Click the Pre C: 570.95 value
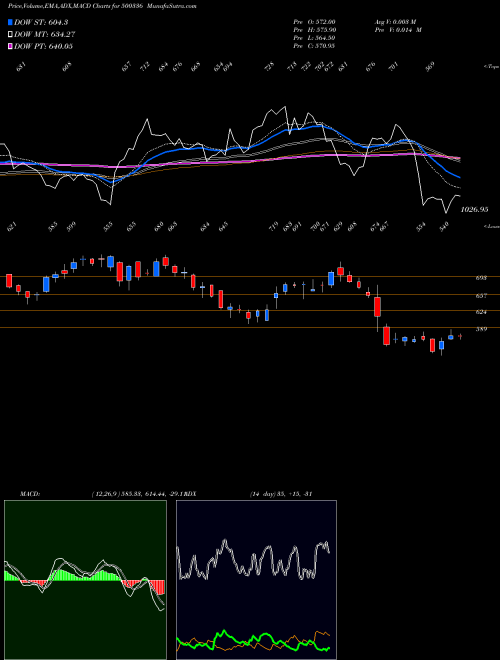Viewport: 500px width, 660px height. click(314, 46)
